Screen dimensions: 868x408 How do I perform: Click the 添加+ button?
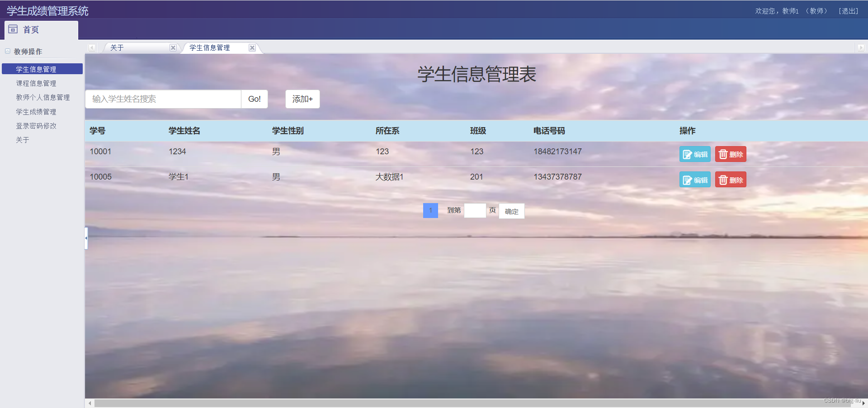click(x=302, y=99)
